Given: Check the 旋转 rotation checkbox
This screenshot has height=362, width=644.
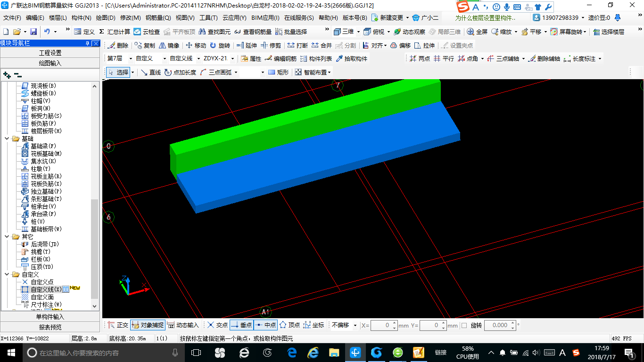Looking at the screenshot, I should coord(464,325).
